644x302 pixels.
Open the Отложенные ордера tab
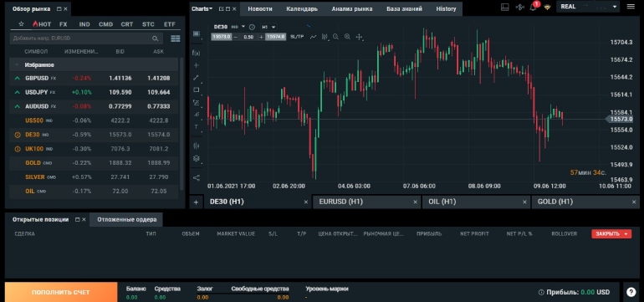[x=126, y=219]
